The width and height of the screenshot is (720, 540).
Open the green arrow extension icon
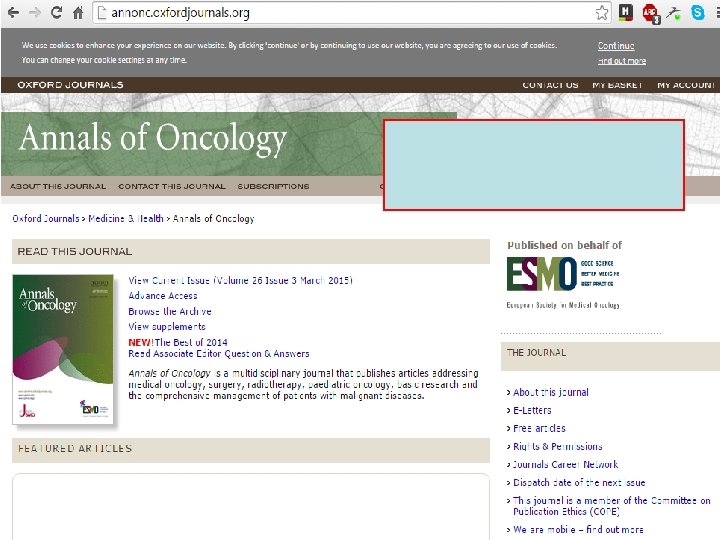(674, 12)
